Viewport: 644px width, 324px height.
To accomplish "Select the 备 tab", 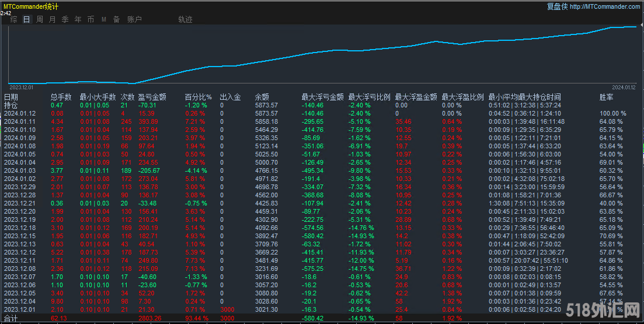I will [116, 19].
